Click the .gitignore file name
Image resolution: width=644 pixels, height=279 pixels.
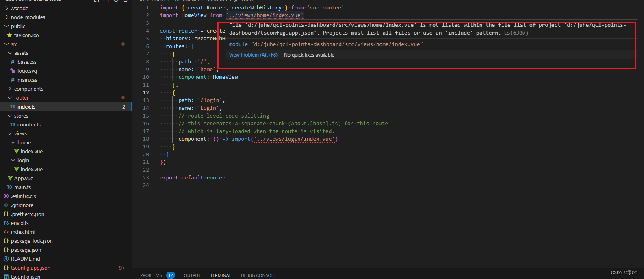tap(22, 205)
